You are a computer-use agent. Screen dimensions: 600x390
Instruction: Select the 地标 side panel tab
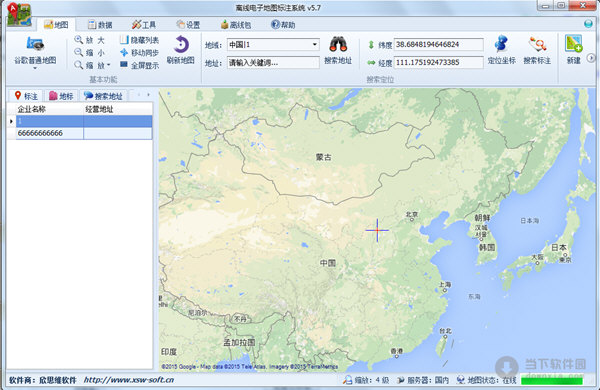(x=61, y=96)
